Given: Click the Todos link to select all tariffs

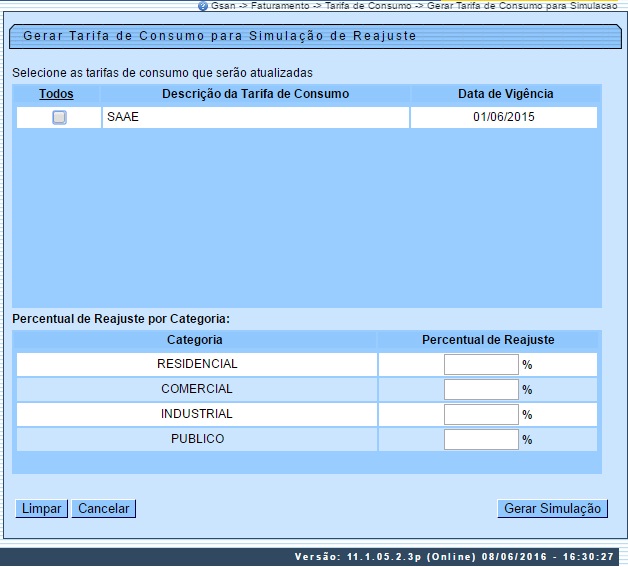Looking at the screenshot, I should (x=56, y=94).
